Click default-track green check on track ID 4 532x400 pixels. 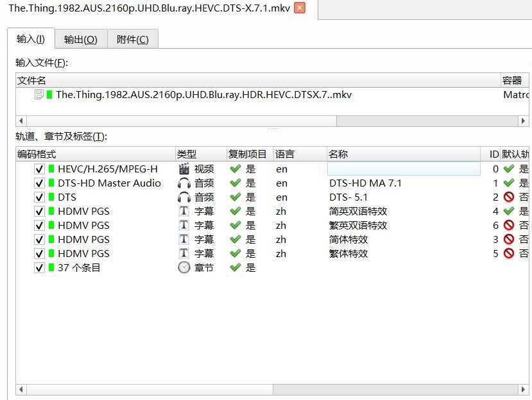tap(509, 211)
